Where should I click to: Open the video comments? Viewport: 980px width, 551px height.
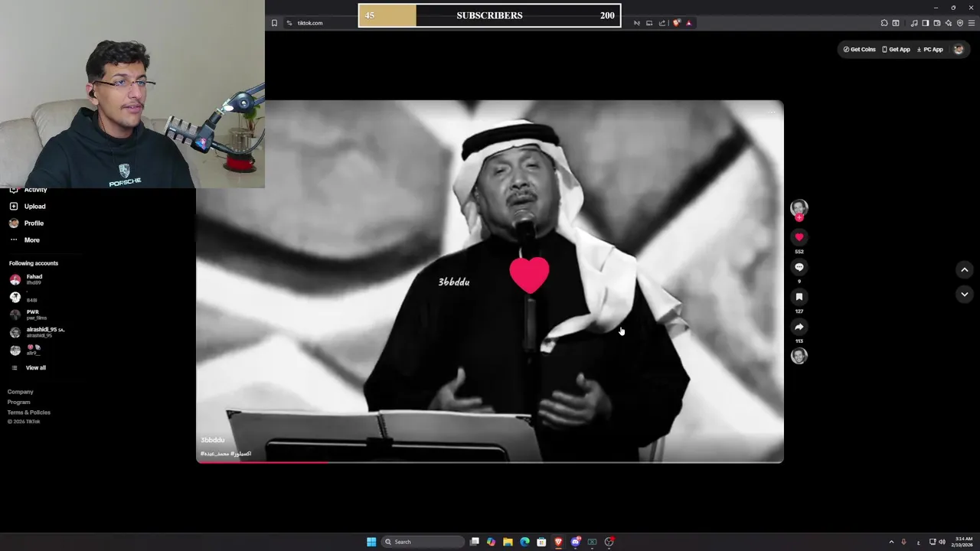point(799,267)
